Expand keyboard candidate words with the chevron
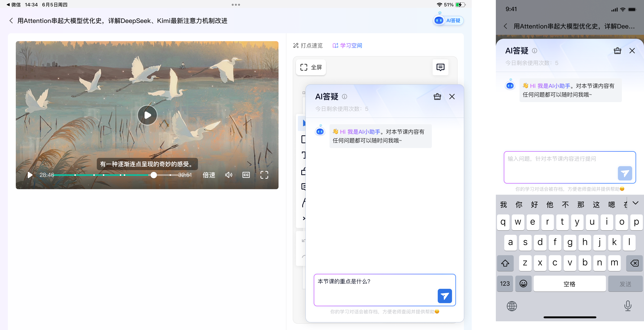 click(635, 203)
